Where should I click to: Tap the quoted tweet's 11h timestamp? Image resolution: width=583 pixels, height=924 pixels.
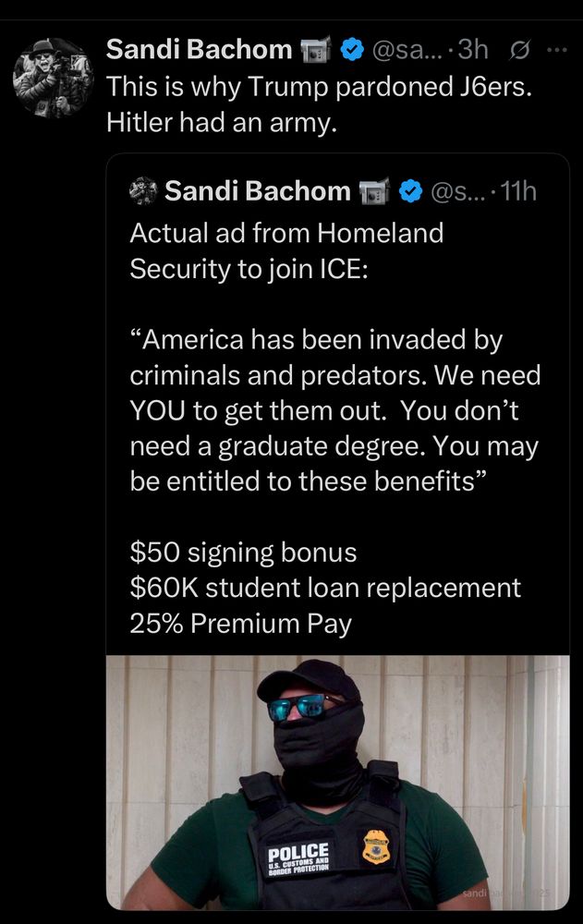(517, 191)
